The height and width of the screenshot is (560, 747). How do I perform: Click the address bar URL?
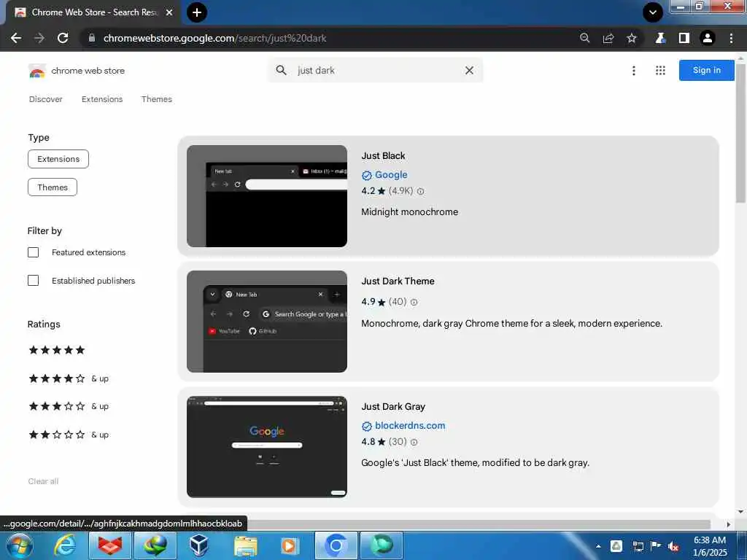214,38
